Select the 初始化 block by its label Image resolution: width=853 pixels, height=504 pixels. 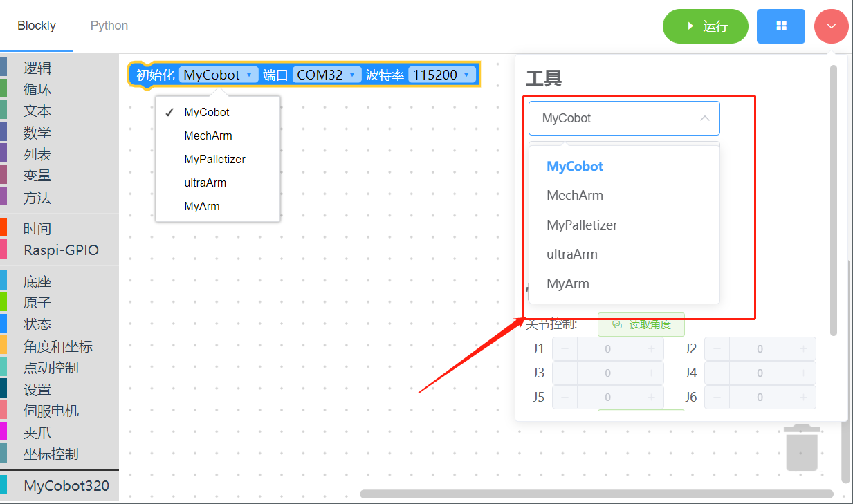tap(155, 75)
